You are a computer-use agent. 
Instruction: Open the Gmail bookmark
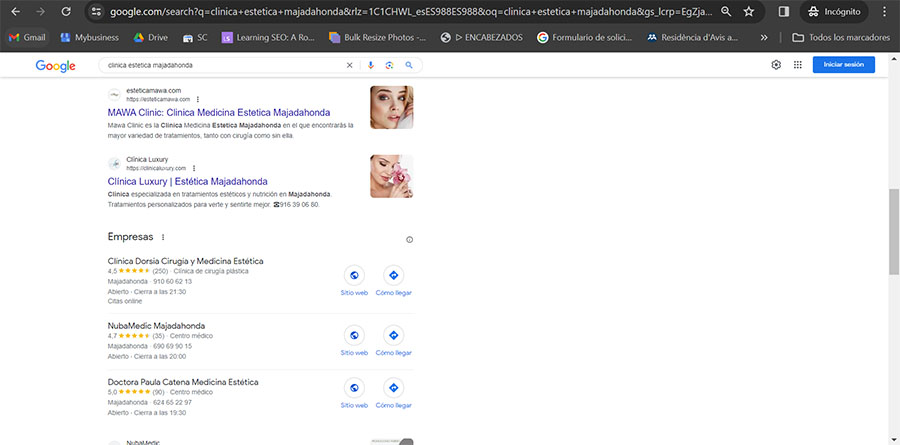(28, 37)
